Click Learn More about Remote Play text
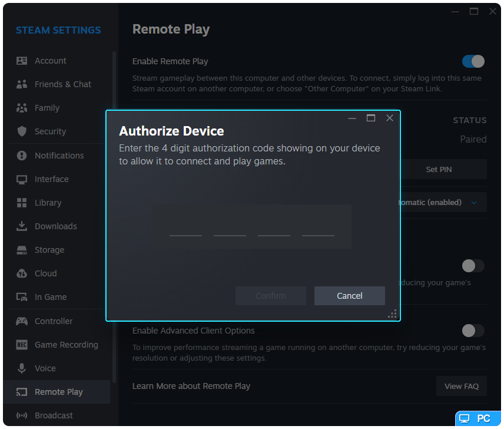504x429 pixels. pos(191,386)
